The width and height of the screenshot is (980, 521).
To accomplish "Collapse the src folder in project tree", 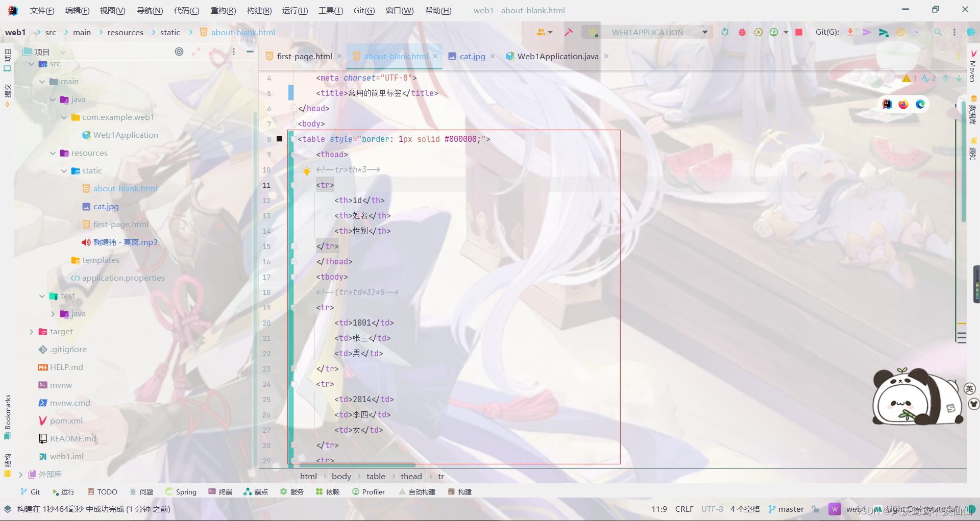I will 32,64.
